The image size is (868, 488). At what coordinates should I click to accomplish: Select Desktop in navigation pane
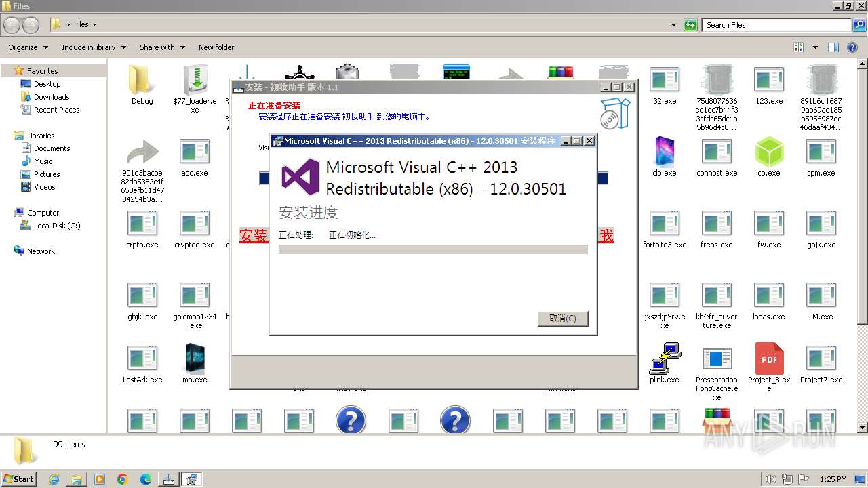(x=47, y=84)
